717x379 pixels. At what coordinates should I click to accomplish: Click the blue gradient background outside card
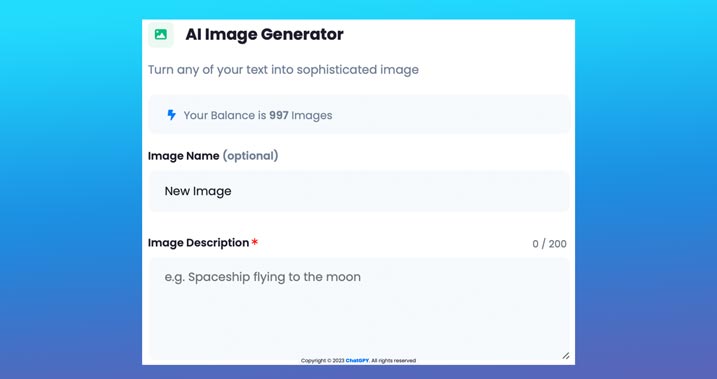69,183
